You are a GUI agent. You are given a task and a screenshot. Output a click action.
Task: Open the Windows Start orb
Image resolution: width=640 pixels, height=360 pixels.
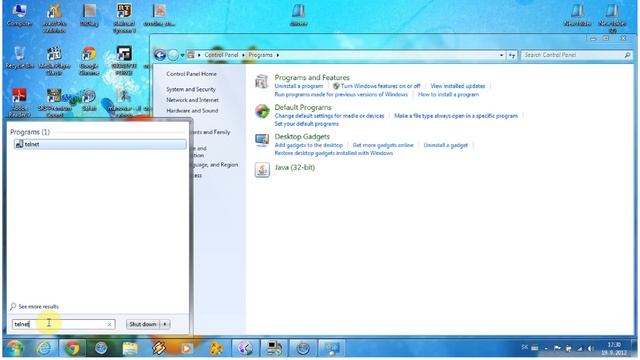15,348
